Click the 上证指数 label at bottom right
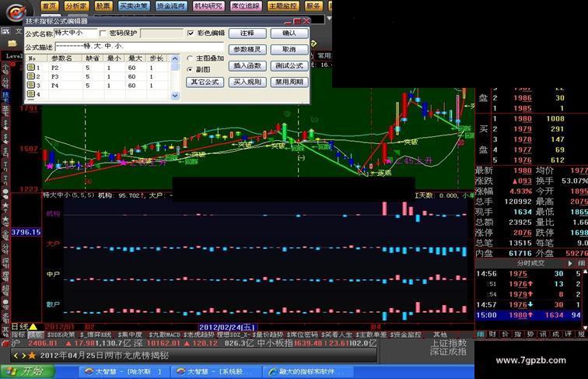 [x=449, y=343]
